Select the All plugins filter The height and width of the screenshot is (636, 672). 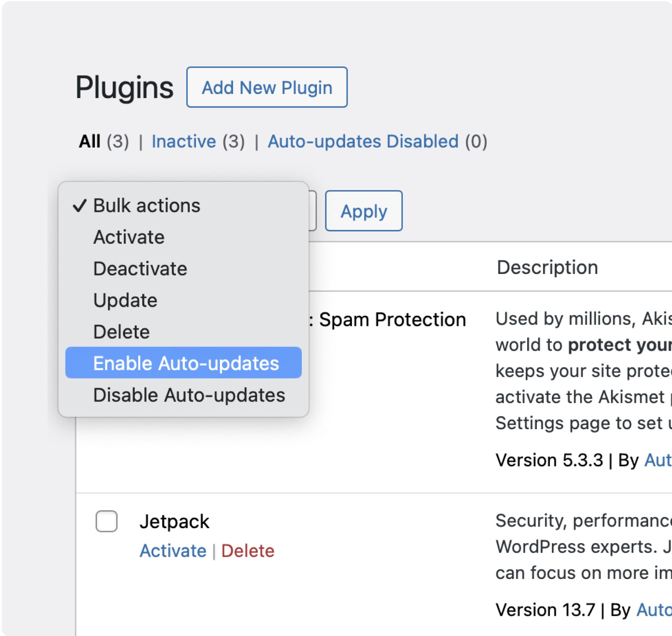pos(89,141)
